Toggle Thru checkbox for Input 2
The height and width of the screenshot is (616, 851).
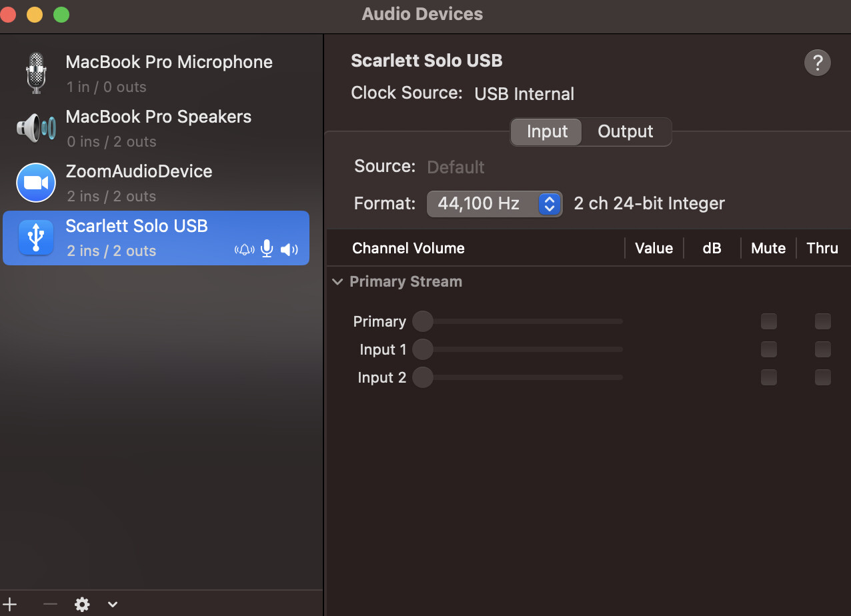pos(823,377)
